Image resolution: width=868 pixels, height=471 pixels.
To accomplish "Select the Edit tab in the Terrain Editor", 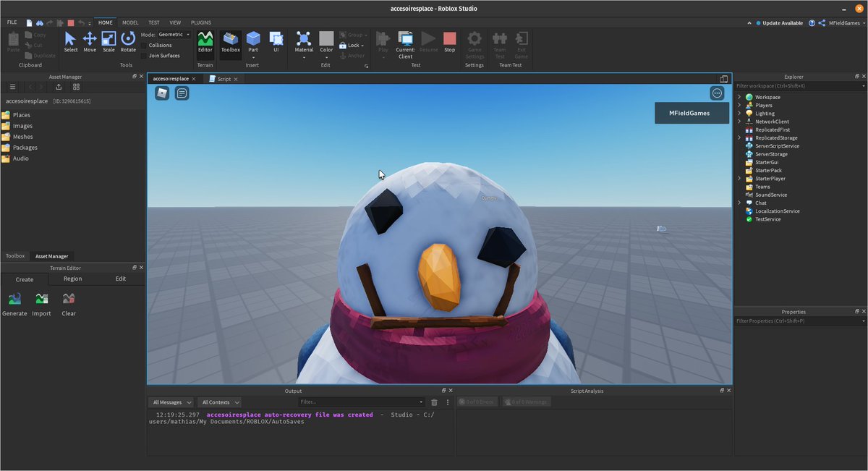I will tap(121, 279).
